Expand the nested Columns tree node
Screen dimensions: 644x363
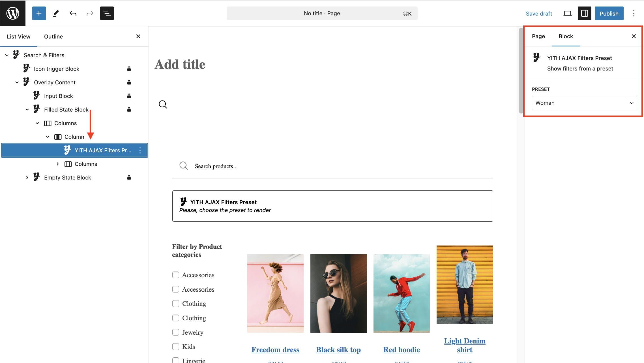pyautogui.click(x=58, y=164)
